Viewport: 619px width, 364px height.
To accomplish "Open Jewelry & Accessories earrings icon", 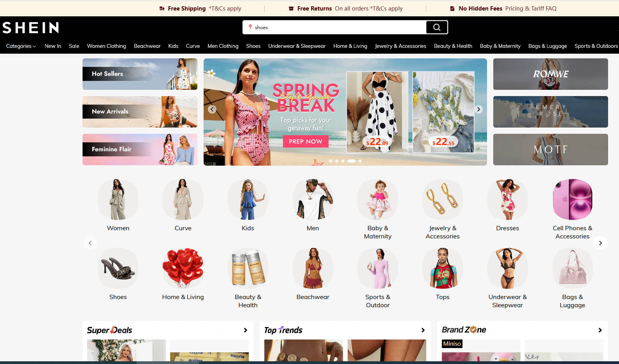I will point(442,199).
